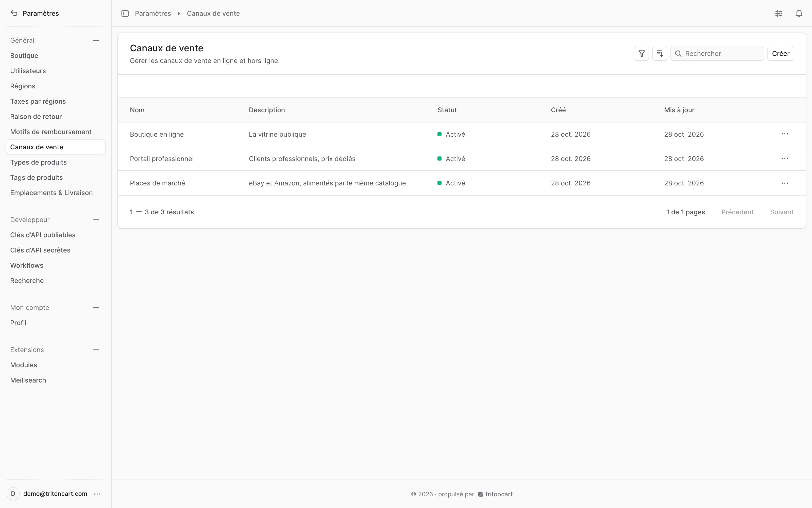Collapse the Extensions section

point(96,350)
